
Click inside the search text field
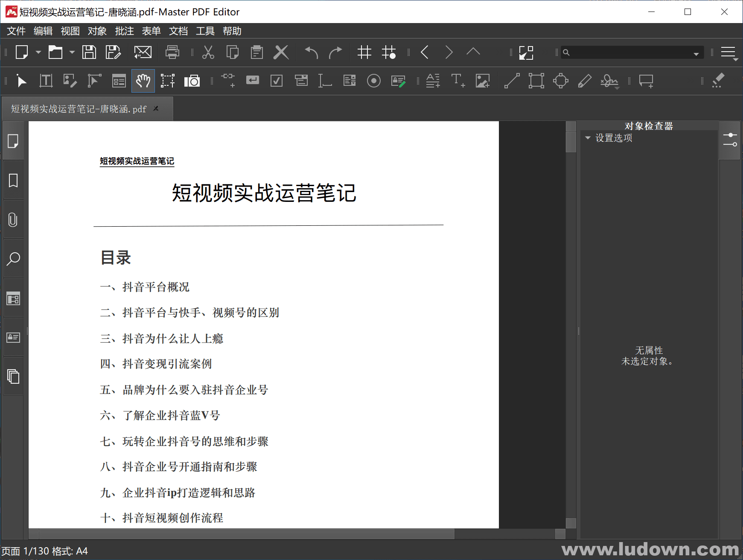(632, 52)
